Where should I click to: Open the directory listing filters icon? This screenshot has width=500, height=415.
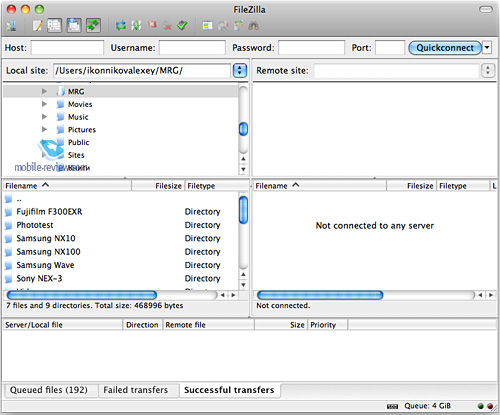click(207, 26)
